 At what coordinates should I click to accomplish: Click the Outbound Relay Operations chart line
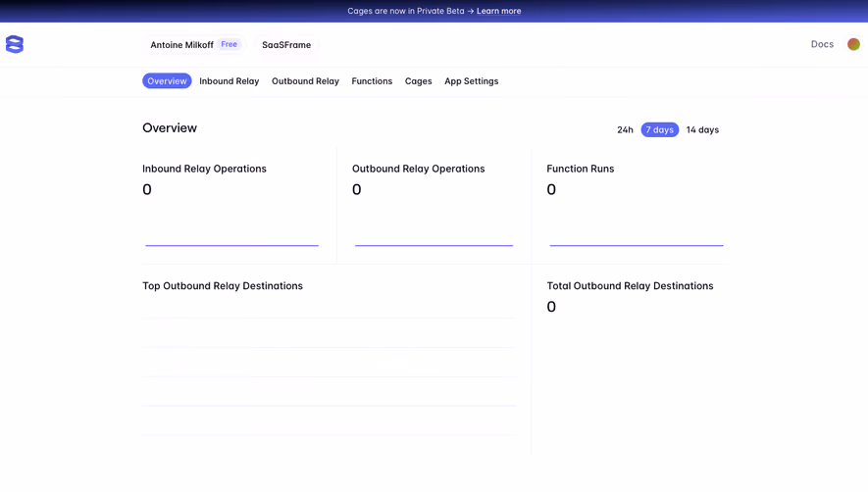(434, 245)
